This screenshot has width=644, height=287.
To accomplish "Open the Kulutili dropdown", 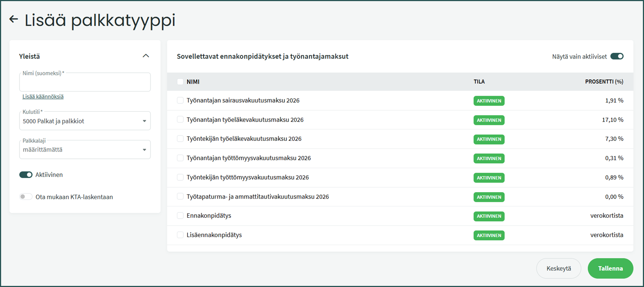I will tap(85, 121).
